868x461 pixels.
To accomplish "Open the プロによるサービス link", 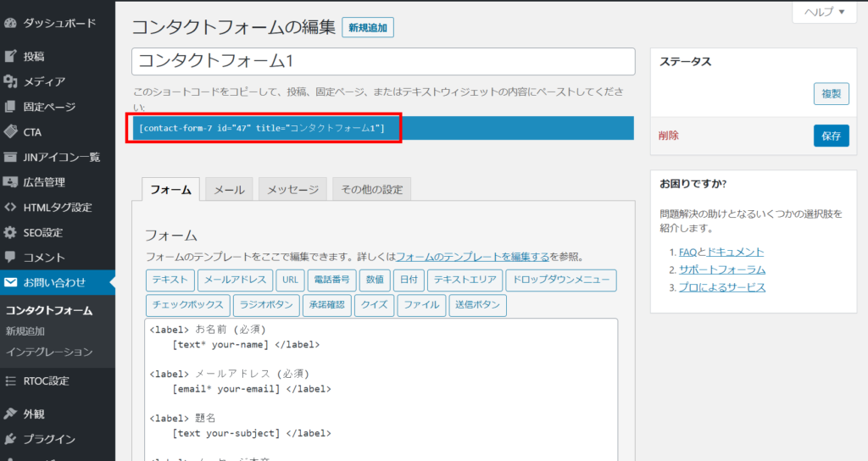I will point(722,288).
